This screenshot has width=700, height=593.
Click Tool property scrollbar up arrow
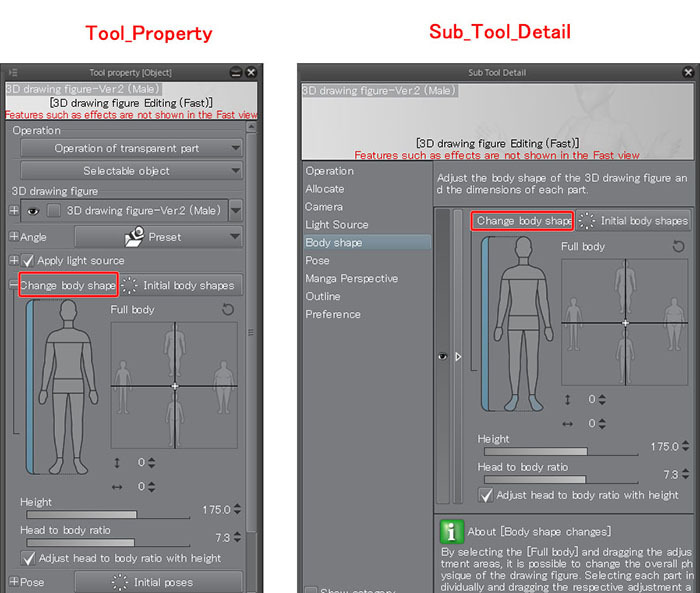point(251,127)
